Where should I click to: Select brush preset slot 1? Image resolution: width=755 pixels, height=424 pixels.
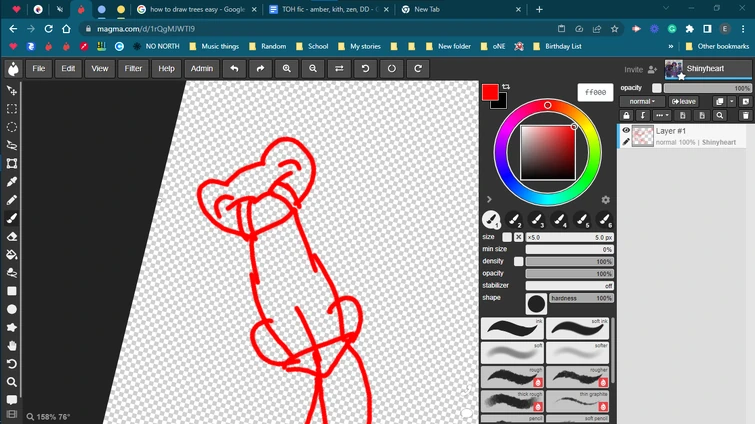click(x=491, y=220)
